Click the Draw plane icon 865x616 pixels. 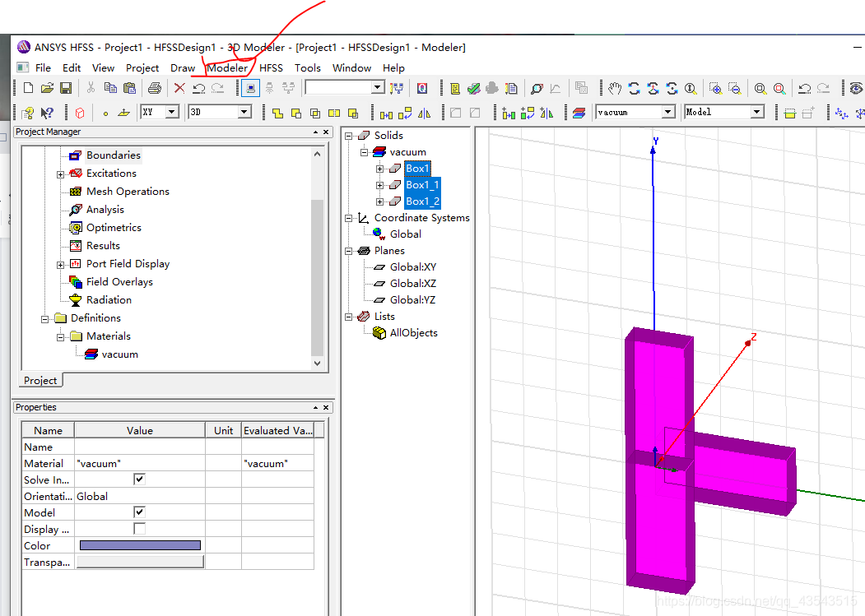(123, 113)
